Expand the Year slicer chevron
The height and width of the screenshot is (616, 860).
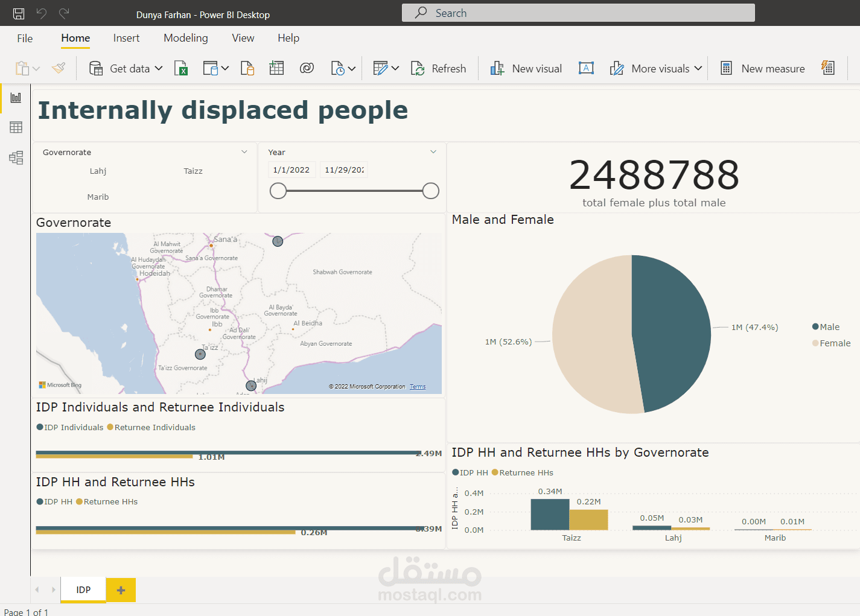(x=433, y=151)
